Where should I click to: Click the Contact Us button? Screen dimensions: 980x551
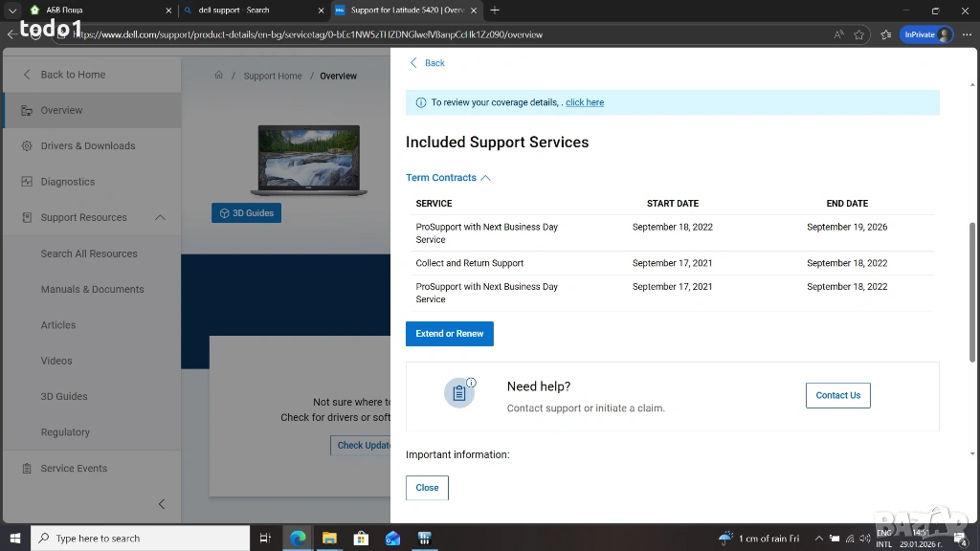pos(837,395)
